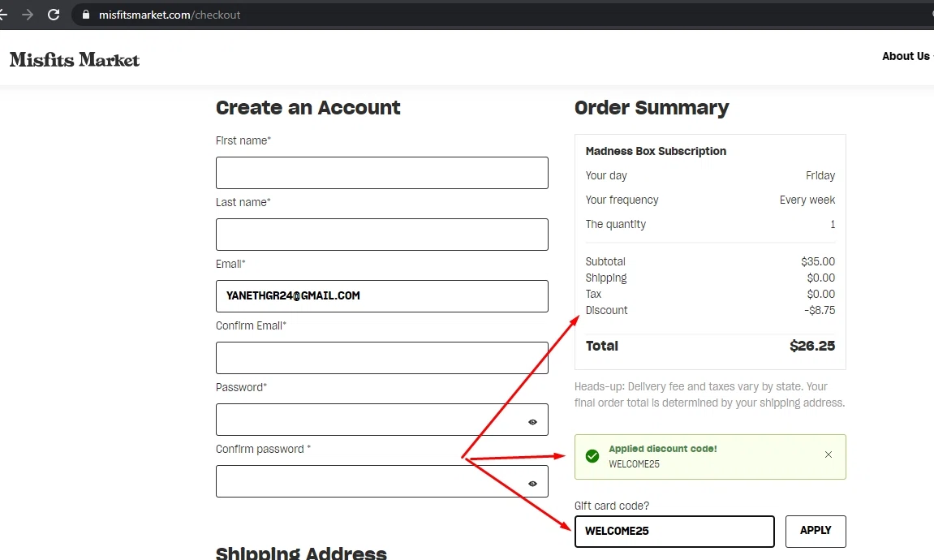The image size is (934, 560).
Task: Click the WELCOME25 text in the discount notice
Action: click(634, 464)
